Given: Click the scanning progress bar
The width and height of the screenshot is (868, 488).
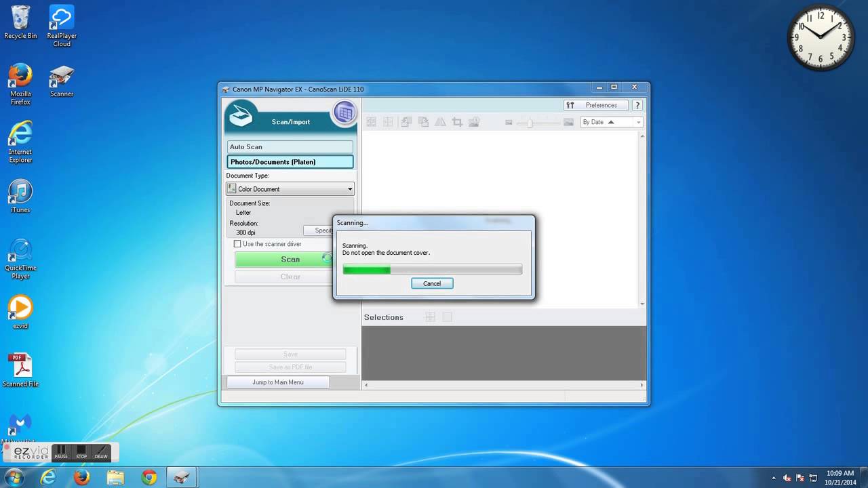Looking at the screenshot, I should [432, 269].
